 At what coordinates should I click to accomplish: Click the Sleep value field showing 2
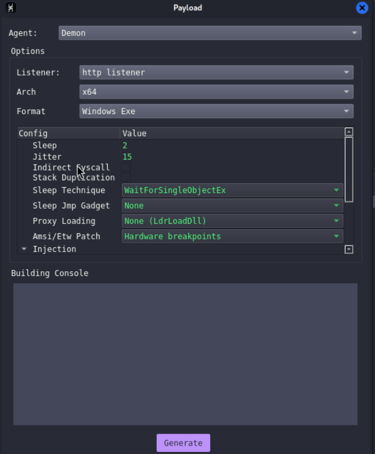[x=125, y=145]
